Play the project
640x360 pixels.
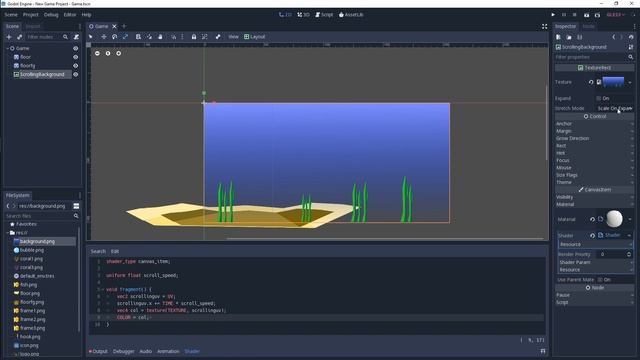[x=553, y=15]
